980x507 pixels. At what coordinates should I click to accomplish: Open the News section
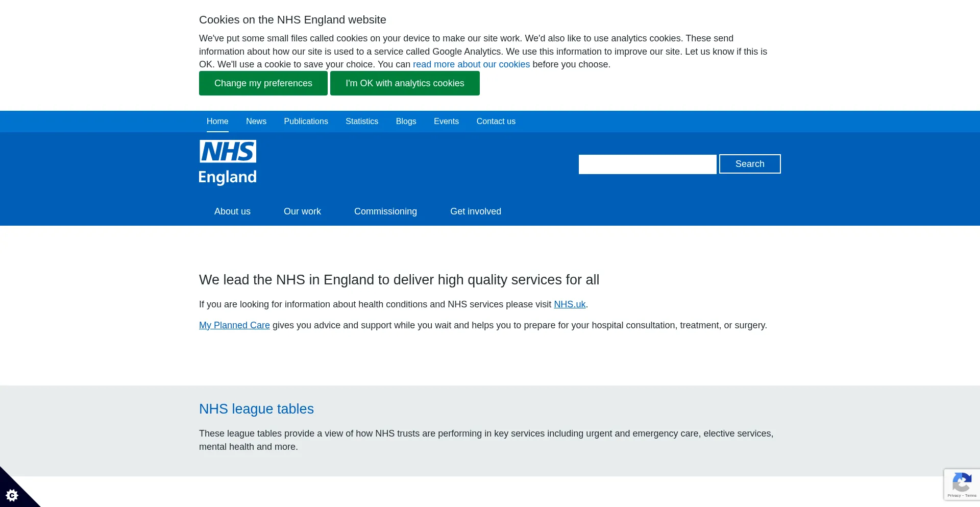coord(256,122)
